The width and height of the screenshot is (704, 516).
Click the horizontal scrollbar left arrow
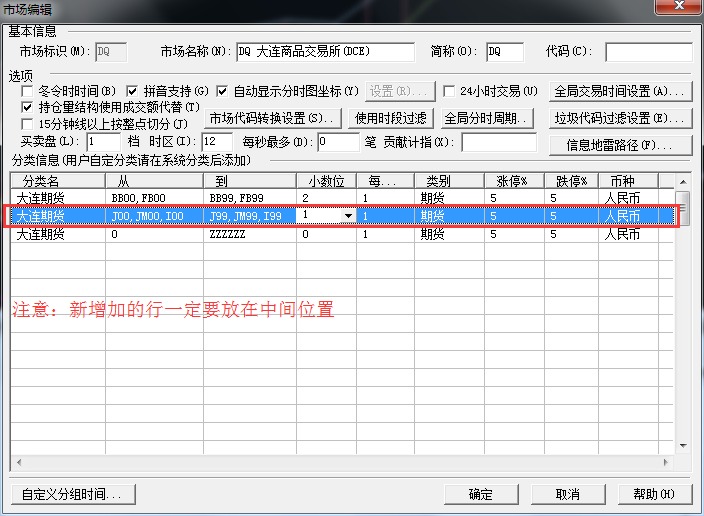(x=18, y=462)
